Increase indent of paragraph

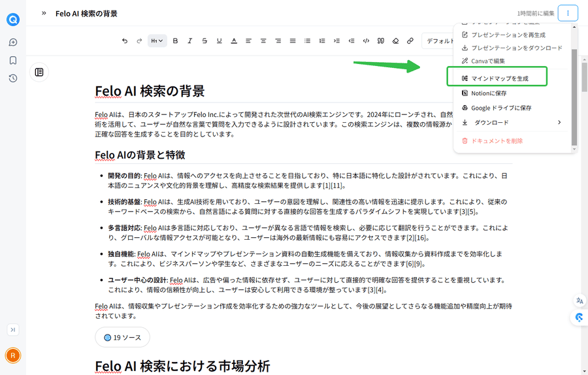pyautogui.click(x=336, y=41)
